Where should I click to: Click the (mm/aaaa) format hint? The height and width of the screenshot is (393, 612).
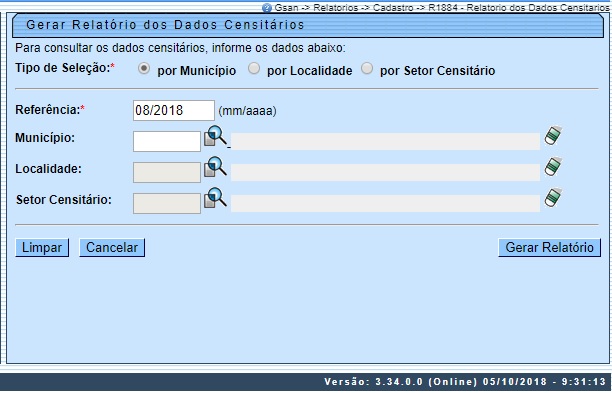[x=247, y=111]
